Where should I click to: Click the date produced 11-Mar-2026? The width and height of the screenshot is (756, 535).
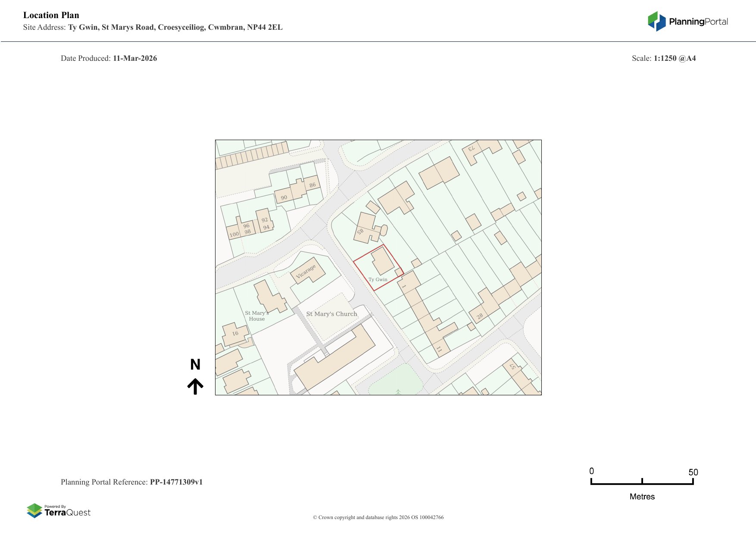tap(134, 58)
